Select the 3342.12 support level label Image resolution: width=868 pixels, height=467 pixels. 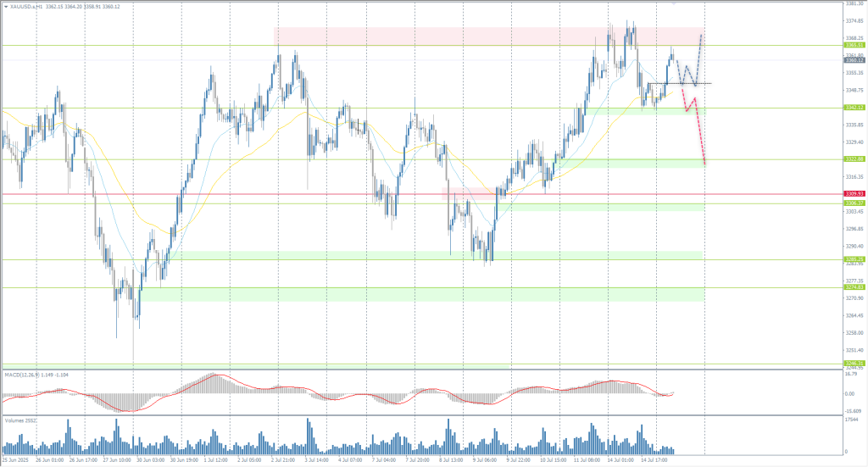pos(854,108)
